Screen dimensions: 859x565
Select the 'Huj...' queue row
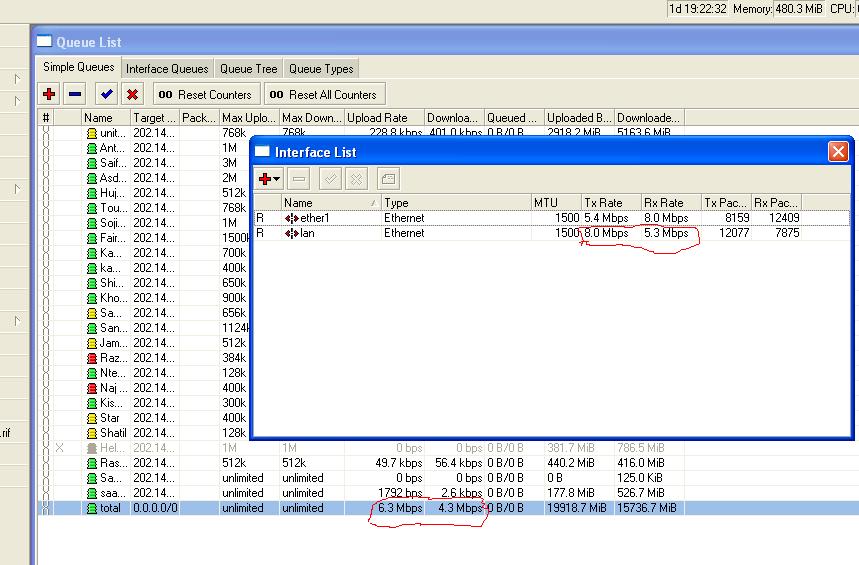pyautogui.click(x=144, y=193)
